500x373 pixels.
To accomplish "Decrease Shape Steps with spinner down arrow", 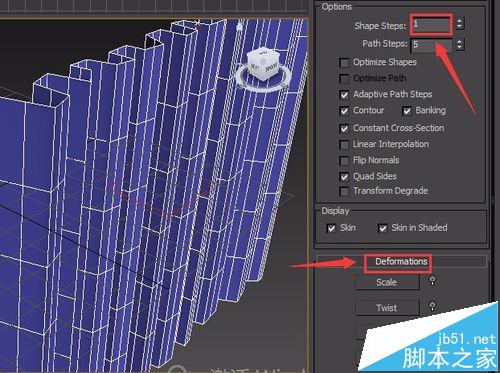I will (460, 27).
